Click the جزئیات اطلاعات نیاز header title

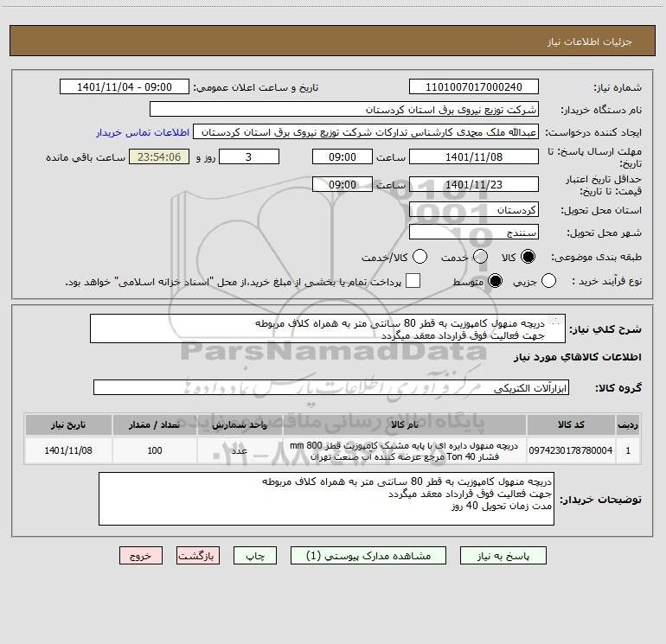(x=590, y=41)
